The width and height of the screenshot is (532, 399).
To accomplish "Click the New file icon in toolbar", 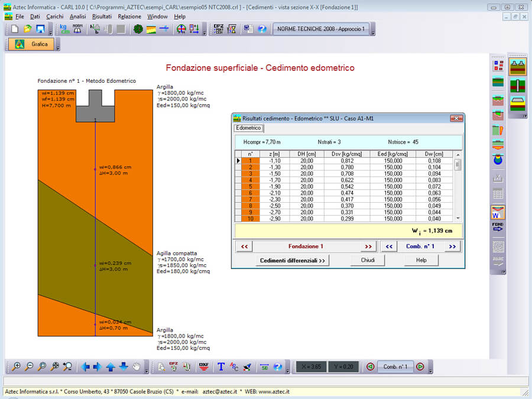I will pyautogui.click(x=15, y=29).
